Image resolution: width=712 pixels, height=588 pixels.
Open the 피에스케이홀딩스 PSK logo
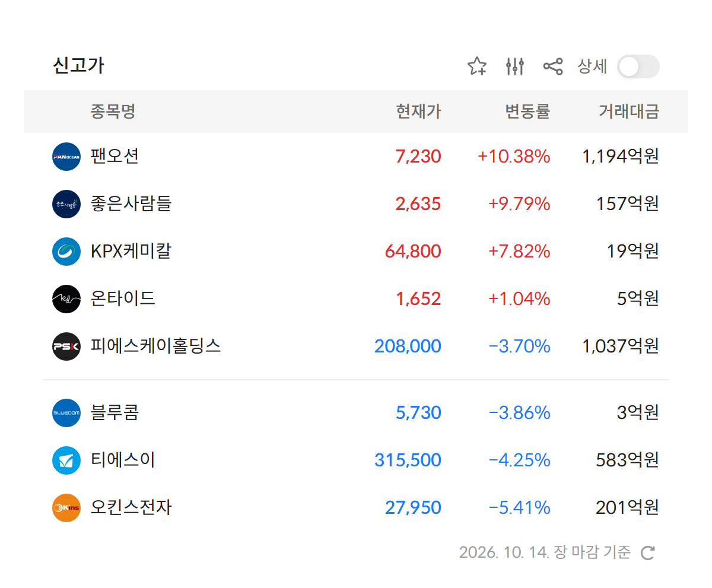pyautogui.click(x=66, y=347)
